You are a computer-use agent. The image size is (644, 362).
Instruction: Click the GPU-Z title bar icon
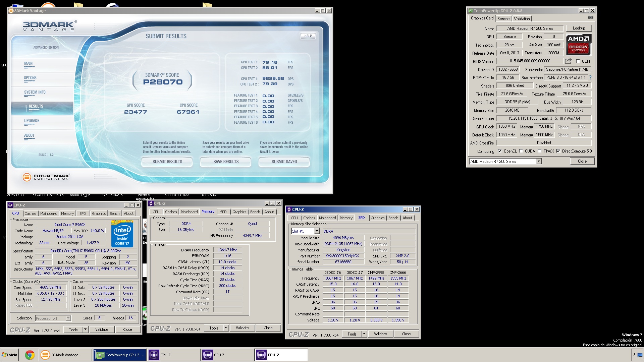click(471, 11)
